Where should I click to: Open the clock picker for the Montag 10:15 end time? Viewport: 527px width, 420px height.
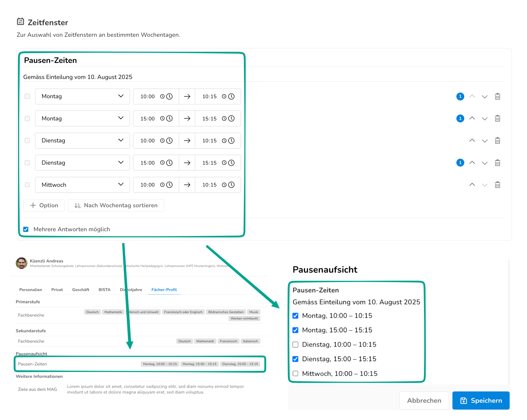coord(231,96)
